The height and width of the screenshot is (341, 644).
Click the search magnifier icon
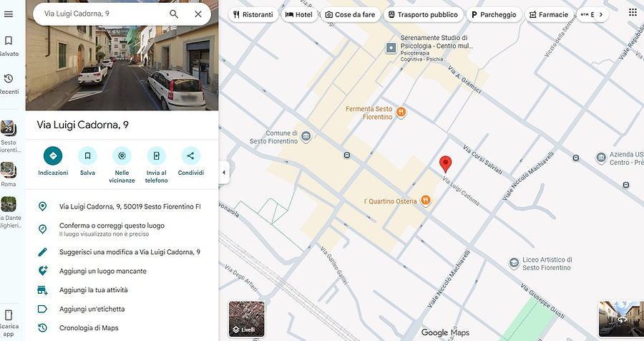(x=174, y=14)
